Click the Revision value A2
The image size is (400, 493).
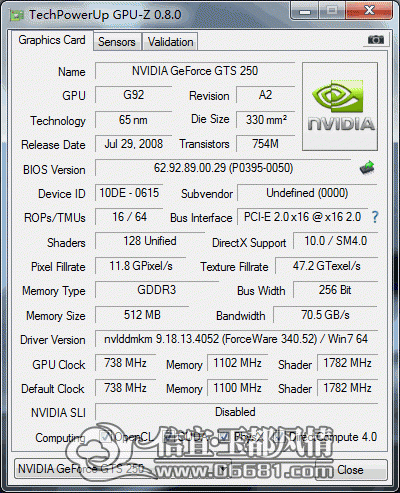coord(265,95)
